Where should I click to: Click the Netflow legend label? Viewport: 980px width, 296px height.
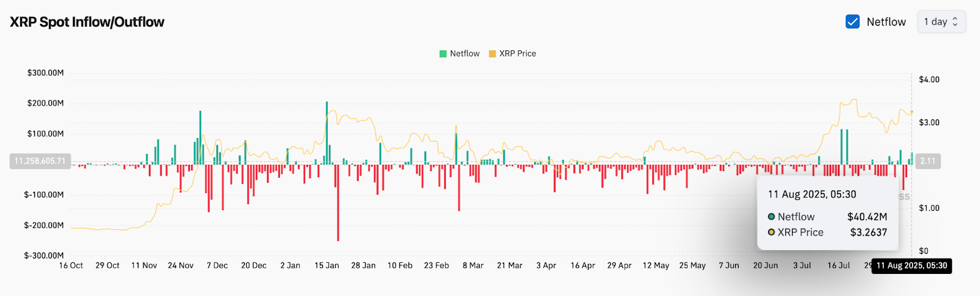pyautogui.click(x=464, y=54)
